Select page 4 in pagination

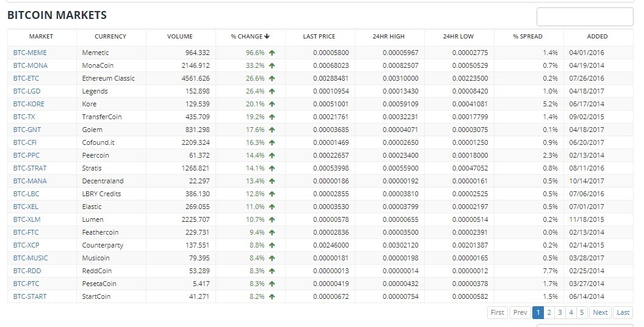[571, 312]
